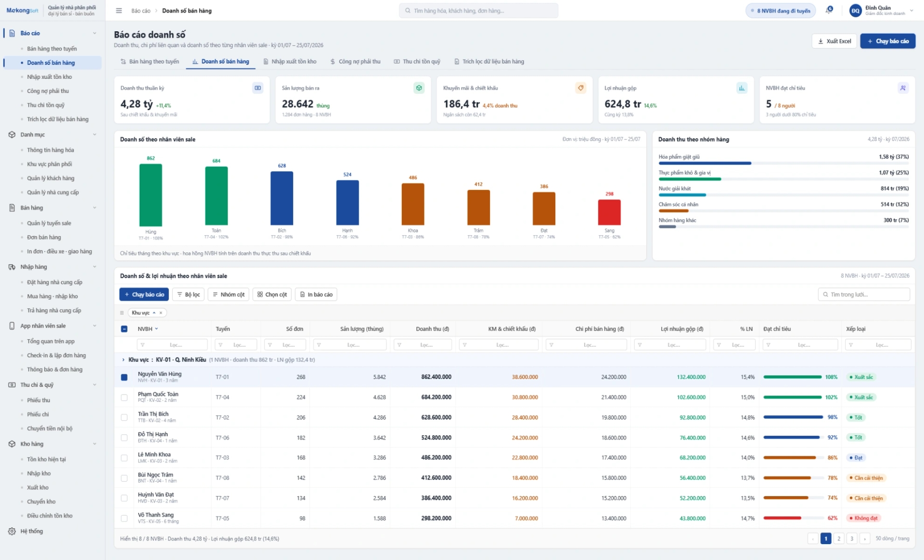Click the Nhóm cột button
The height and width of the screenshot is (560, 924).
tap(229, 294)
